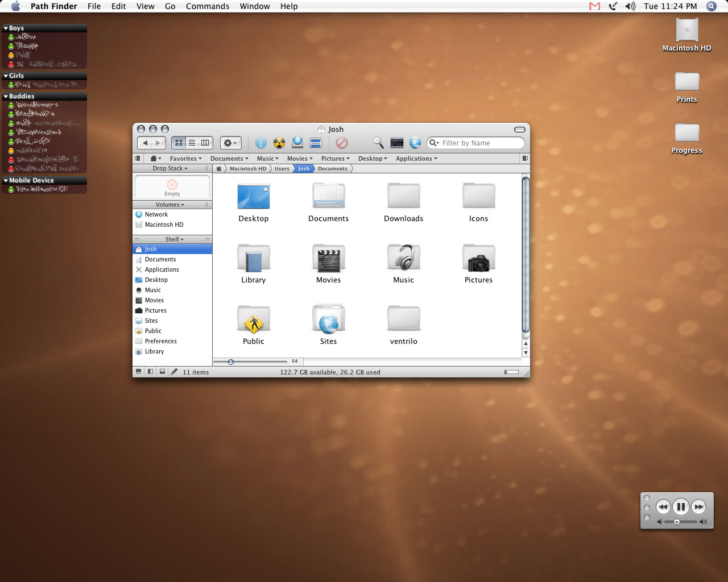The height and width of the screenshot is (582, 728).
Task: Select the Music folder with headphones
Action: [x=403, y=257]
